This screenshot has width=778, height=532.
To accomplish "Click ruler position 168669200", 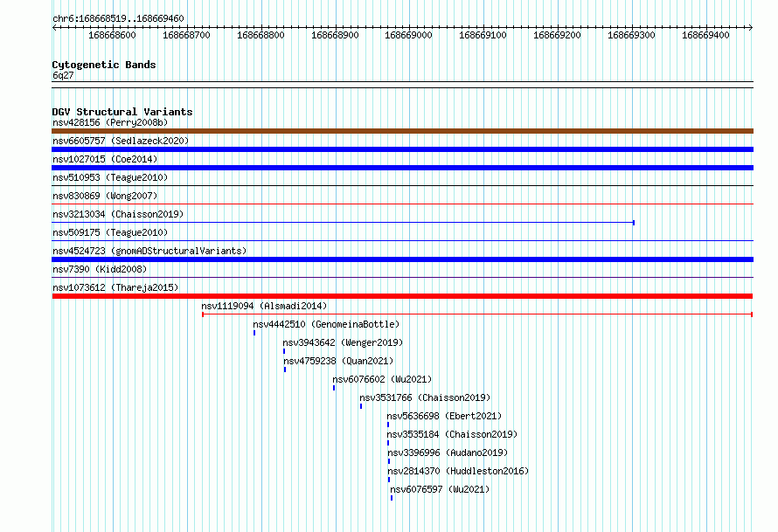I will point(557,35).
